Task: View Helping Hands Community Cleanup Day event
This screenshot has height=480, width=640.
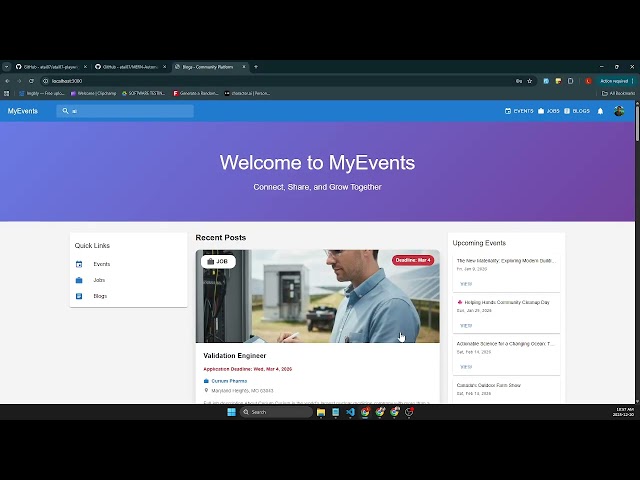Action: pos(466,326)
